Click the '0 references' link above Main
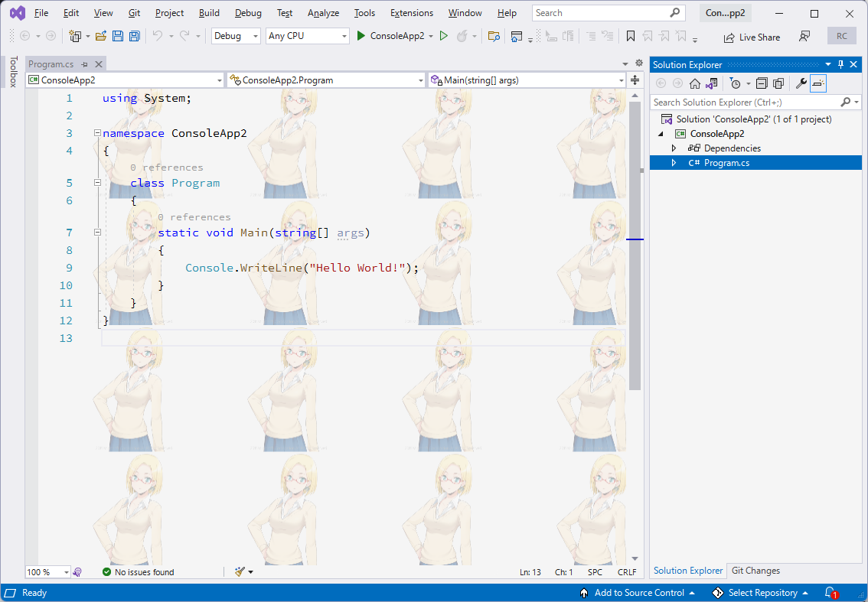Viewport: 868px width, 602px height. click(x=194, y=217)
